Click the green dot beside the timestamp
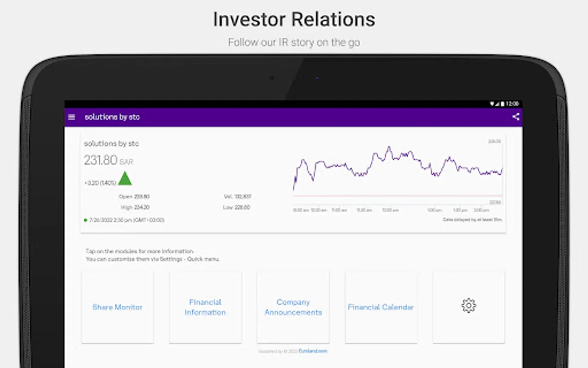Image resolution: width=588 pixels, height=368 pixels. [x=85, y=220]
